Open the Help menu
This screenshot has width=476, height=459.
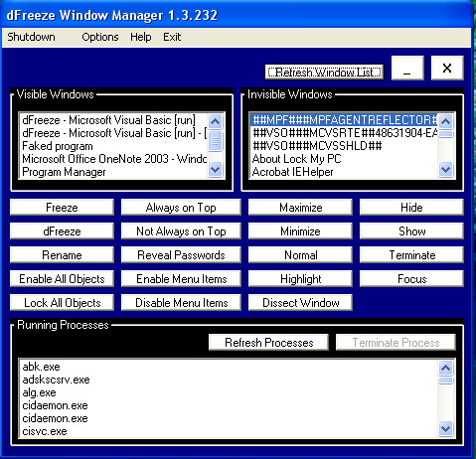click(140, 37)
